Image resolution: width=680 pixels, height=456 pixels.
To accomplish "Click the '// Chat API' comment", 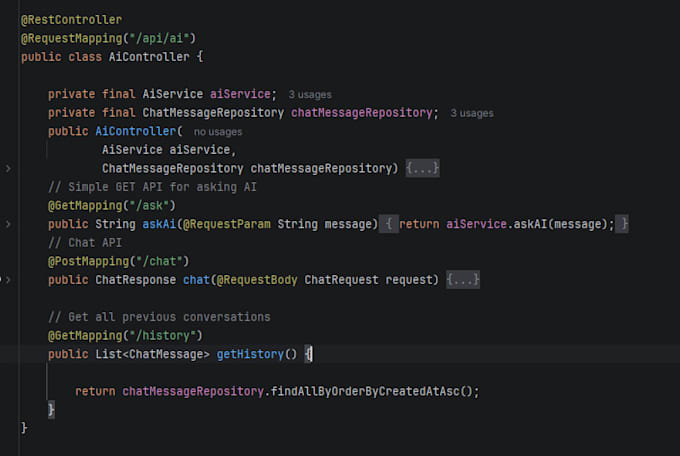I will coord(85,243).
